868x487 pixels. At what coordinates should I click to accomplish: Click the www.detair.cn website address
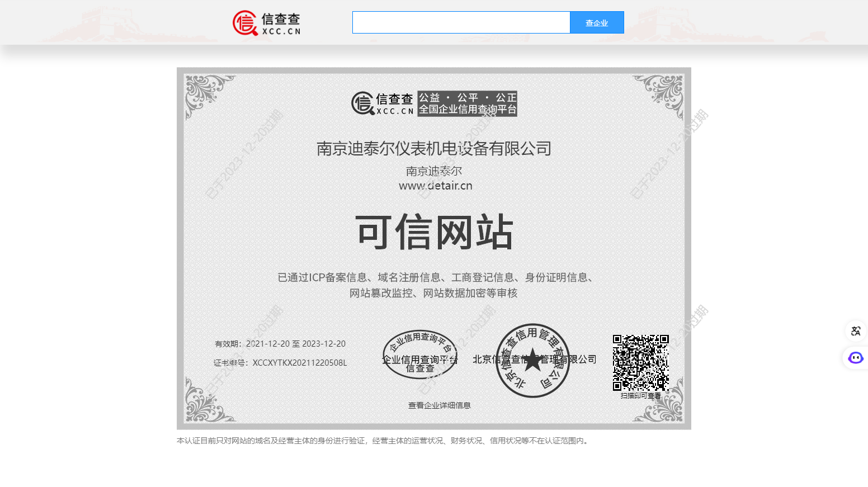click(x=435, y=186)
